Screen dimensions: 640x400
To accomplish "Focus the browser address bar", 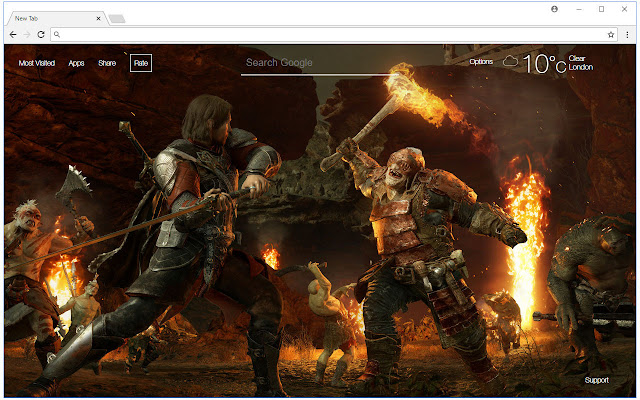I will [x=333, y=35].
